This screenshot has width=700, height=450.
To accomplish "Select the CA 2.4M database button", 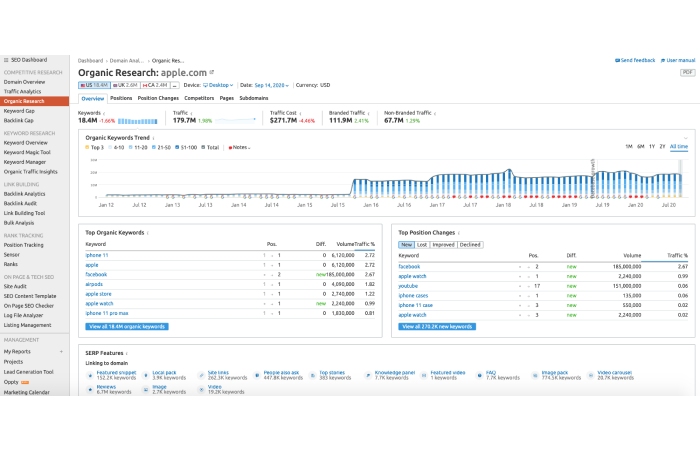I will coord(155,85).
